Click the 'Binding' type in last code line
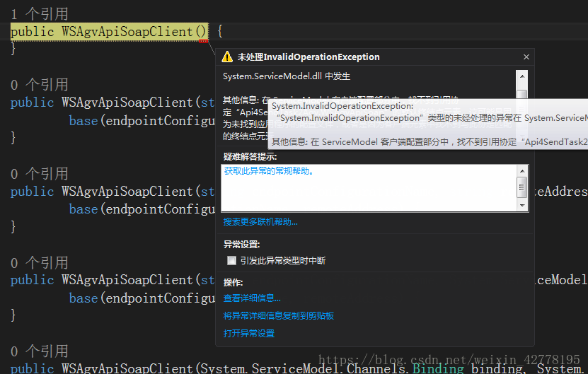588x374 pixels. 438,368
